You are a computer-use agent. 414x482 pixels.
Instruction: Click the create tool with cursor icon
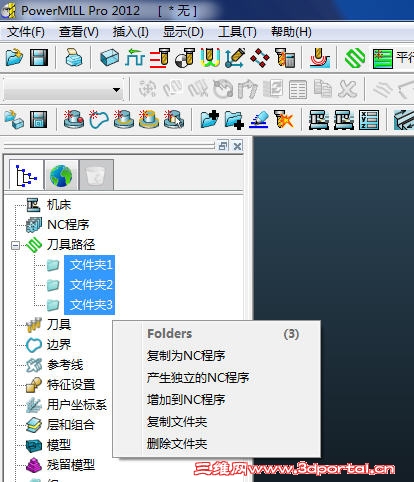tap(174, 119)
